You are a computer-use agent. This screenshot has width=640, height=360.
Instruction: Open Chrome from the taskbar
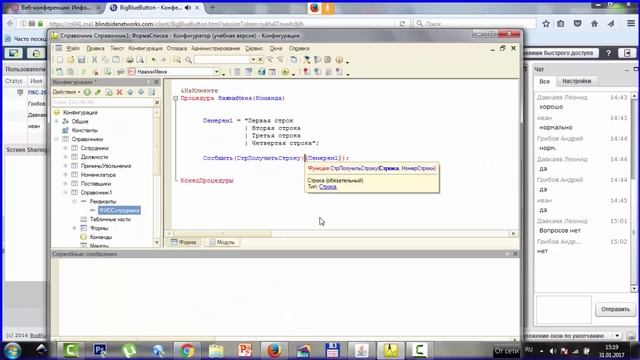(x=187, y=350)
